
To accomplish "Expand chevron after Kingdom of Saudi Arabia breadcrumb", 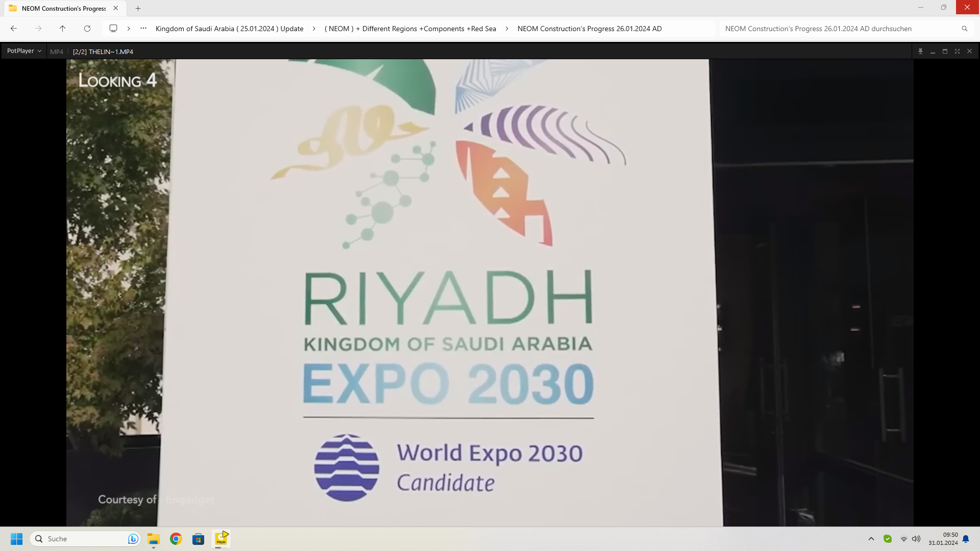I will (314, 29).
